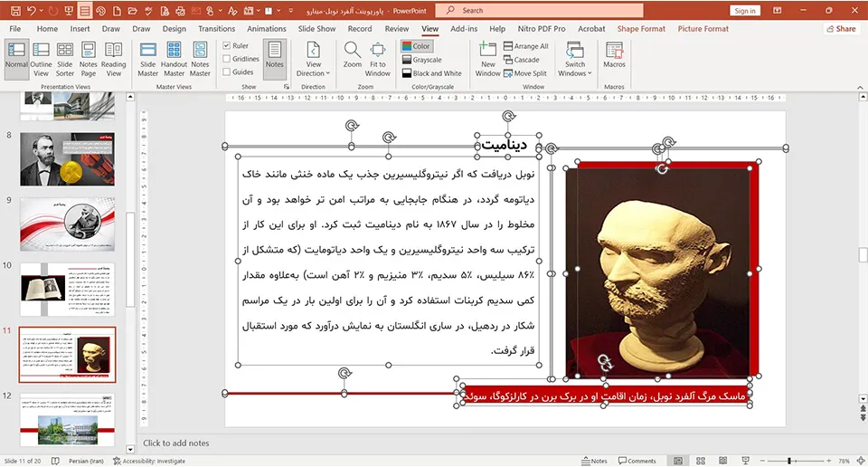Cascade open windows
The width and height of the screenshot is (868, 467).
tap(521, 60)
